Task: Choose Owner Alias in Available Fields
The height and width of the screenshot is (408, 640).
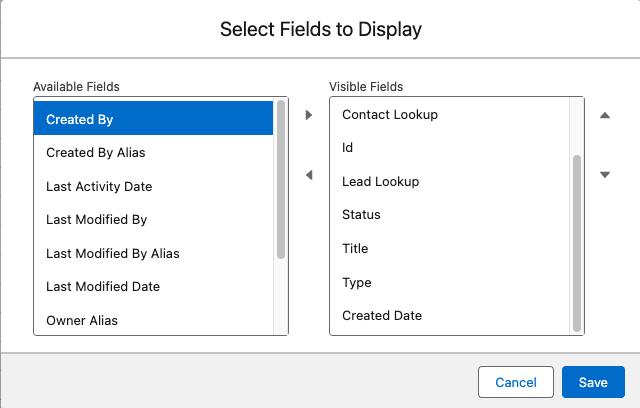Action: click(x=153, y=320)
